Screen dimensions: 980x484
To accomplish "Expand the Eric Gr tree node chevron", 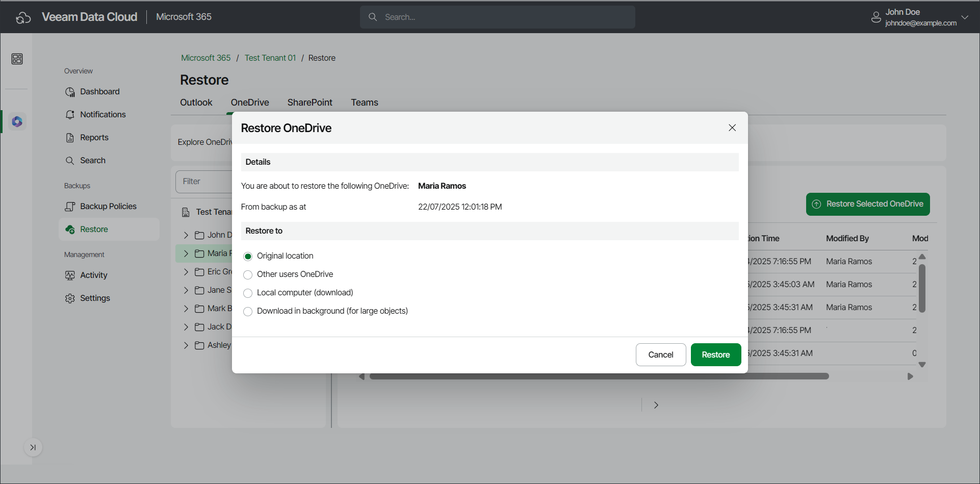I will [x=186, y=272].
